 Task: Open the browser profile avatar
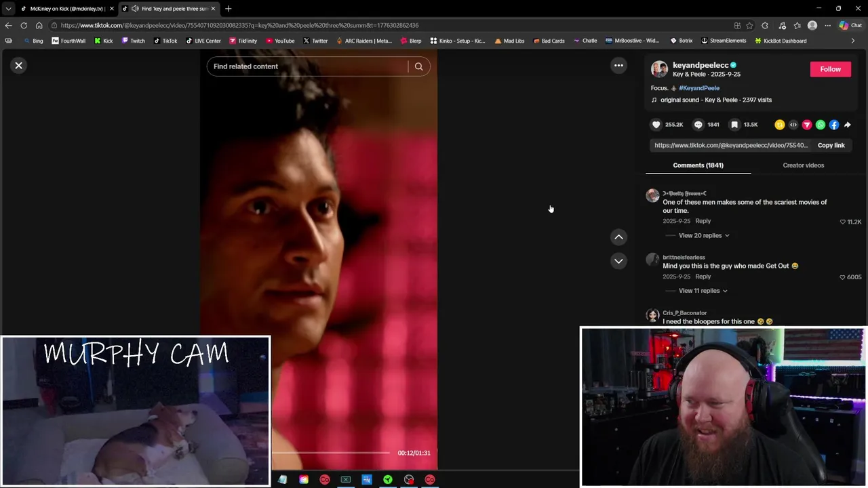(x=812, y=26)
